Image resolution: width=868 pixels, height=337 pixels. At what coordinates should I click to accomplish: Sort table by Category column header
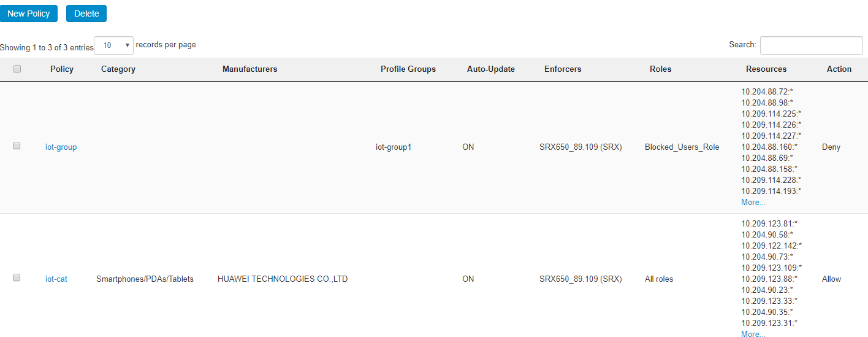[x=118, y=69]
